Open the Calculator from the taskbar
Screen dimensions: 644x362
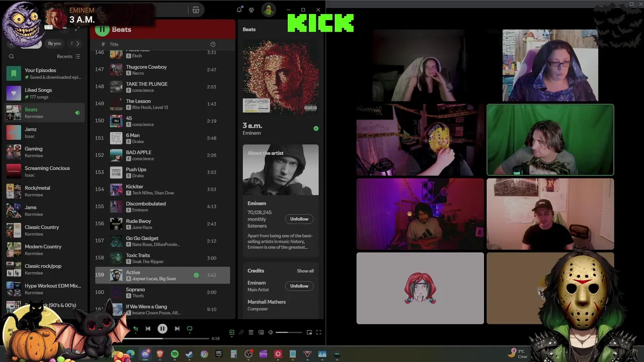coord(233,354)
